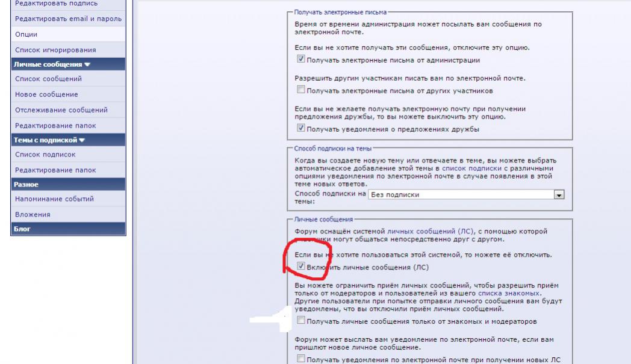Go to Список игнорирования

pos(55,50)
